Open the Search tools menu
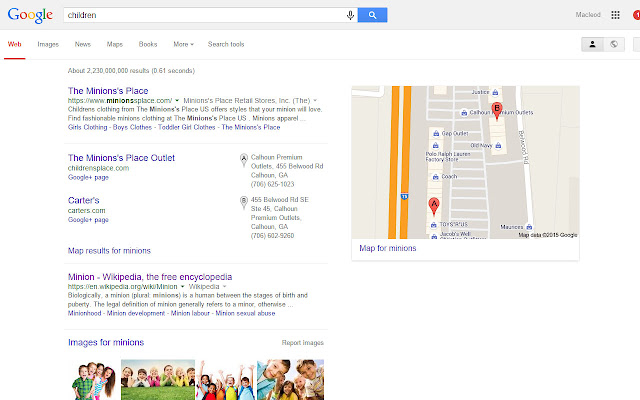 pos(226,44)
